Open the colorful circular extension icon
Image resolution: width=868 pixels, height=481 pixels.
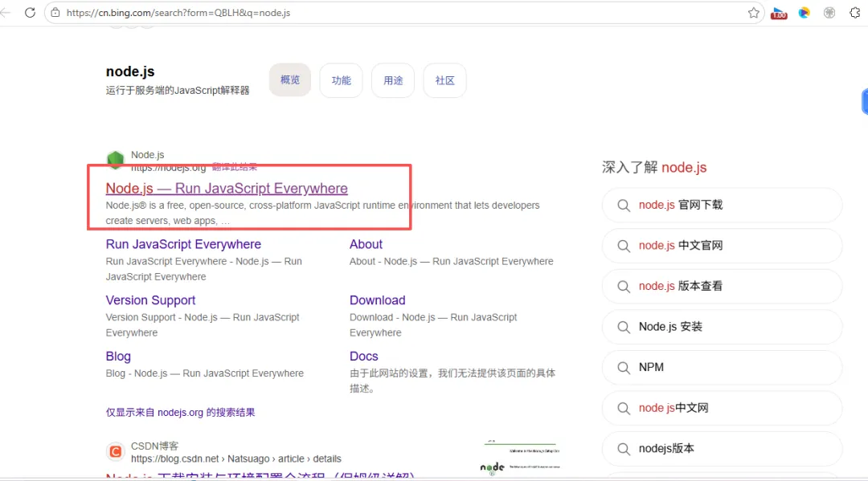pyautogui.click(x=804, y=12)
